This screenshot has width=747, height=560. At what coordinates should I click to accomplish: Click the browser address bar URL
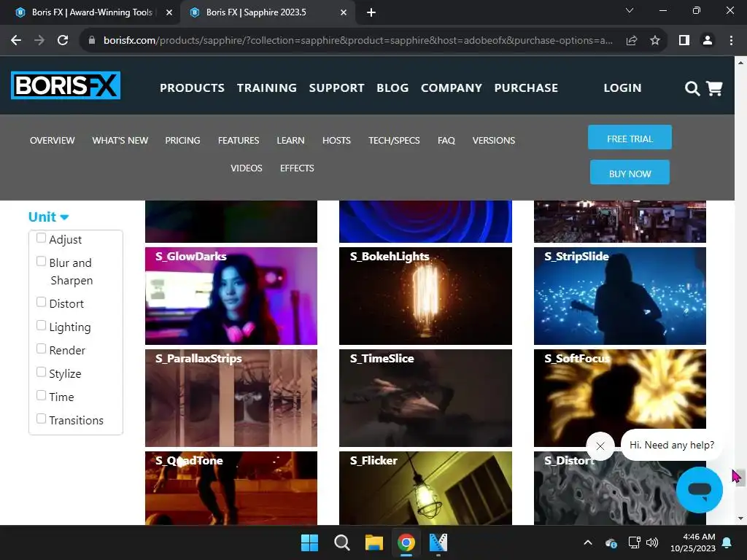[x=357, y=41]
